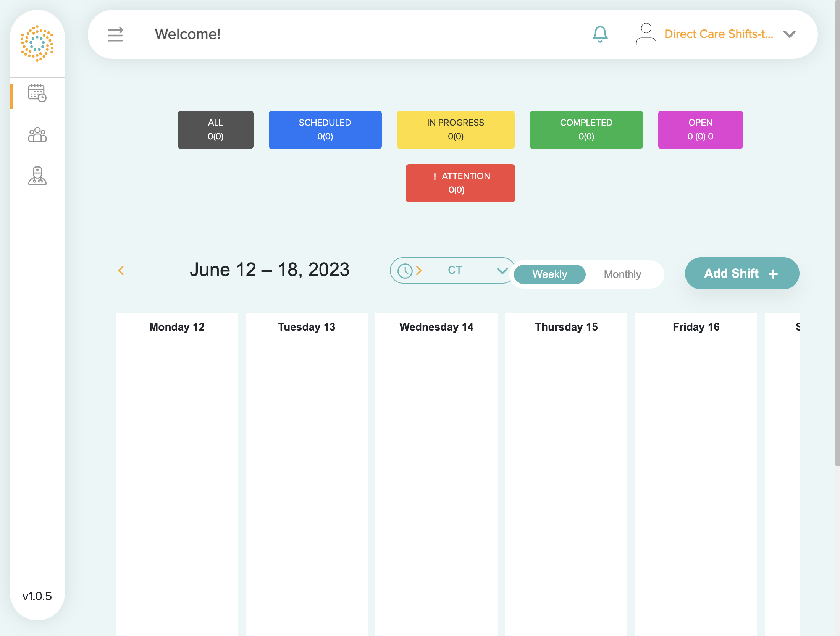This screenshot has width=840, height=636.
Task: Click the June 12 – 18, 2023 date title
Action: click(x=270, y=270)
